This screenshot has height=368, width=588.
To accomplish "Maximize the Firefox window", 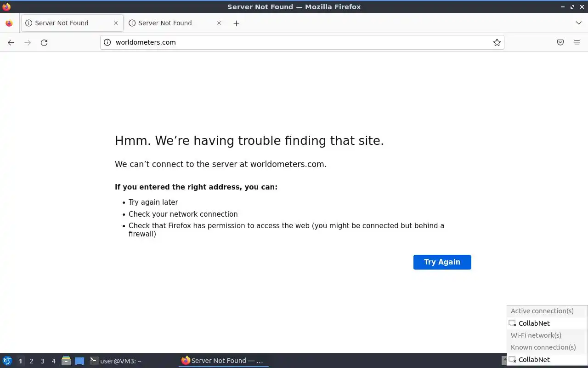I will click(x=572, y=7).
